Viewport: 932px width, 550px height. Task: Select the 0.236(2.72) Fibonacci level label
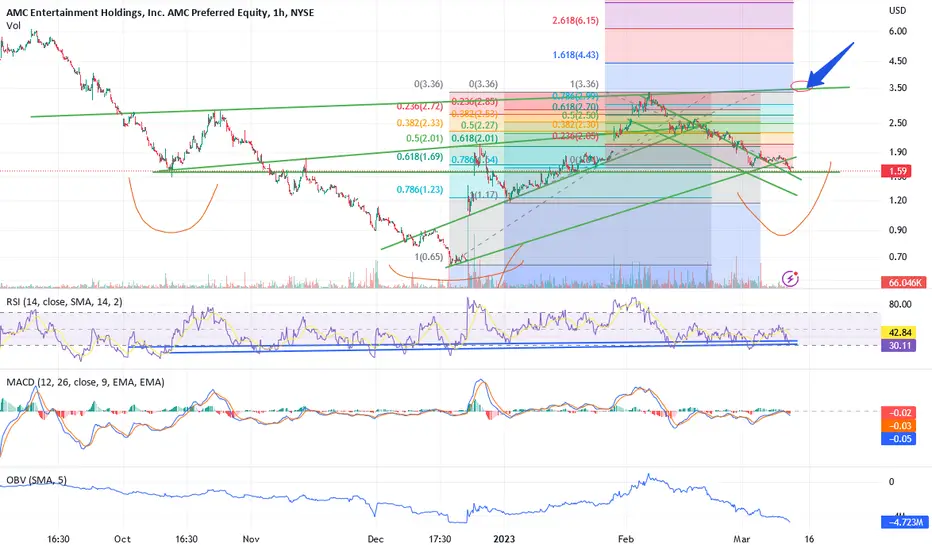[x=420, y=106]
